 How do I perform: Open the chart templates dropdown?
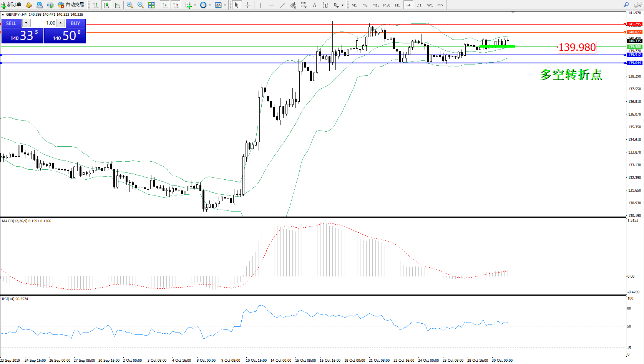point(225,5)
